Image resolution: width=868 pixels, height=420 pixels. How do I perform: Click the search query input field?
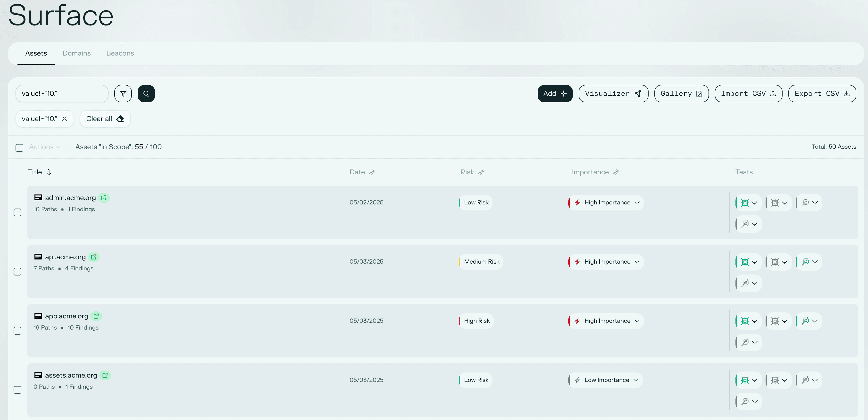[x=62, y=94]
